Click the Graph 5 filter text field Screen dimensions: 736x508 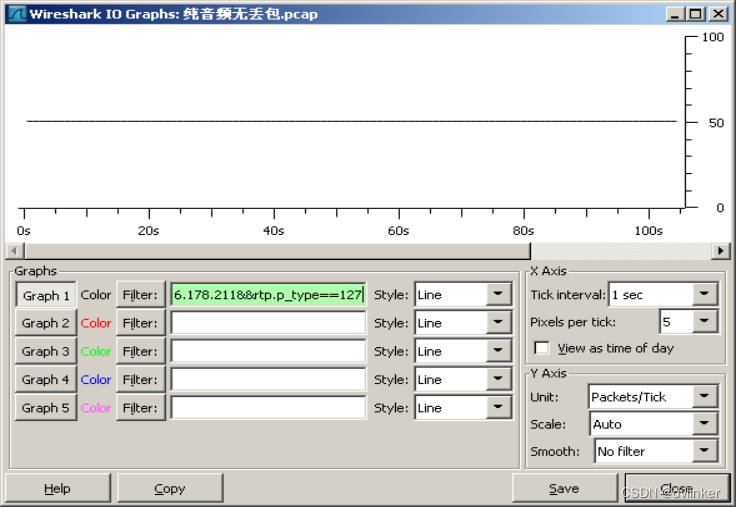point(268,408)
